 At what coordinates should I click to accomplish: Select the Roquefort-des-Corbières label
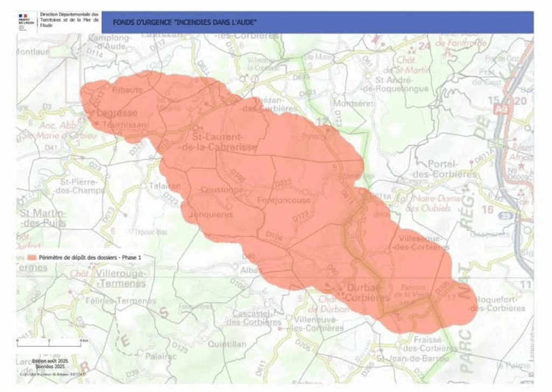point(497,304)
